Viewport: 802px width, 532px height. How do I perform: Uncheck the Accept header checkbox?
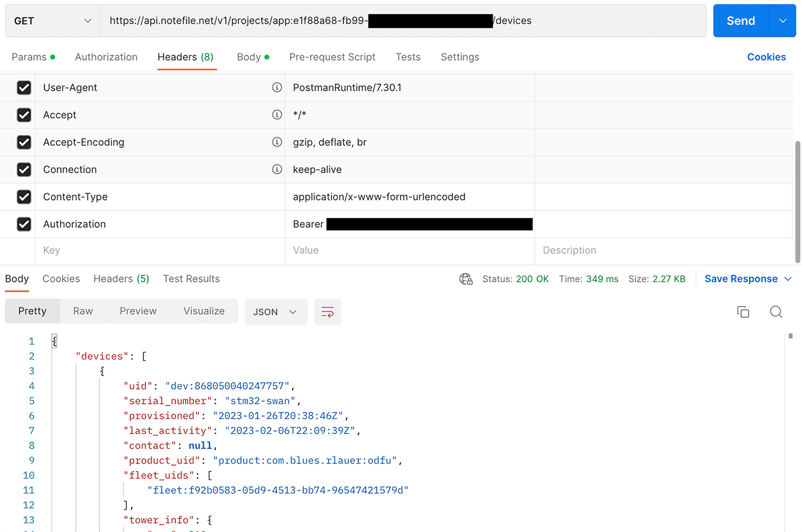(x=24, y=115)
